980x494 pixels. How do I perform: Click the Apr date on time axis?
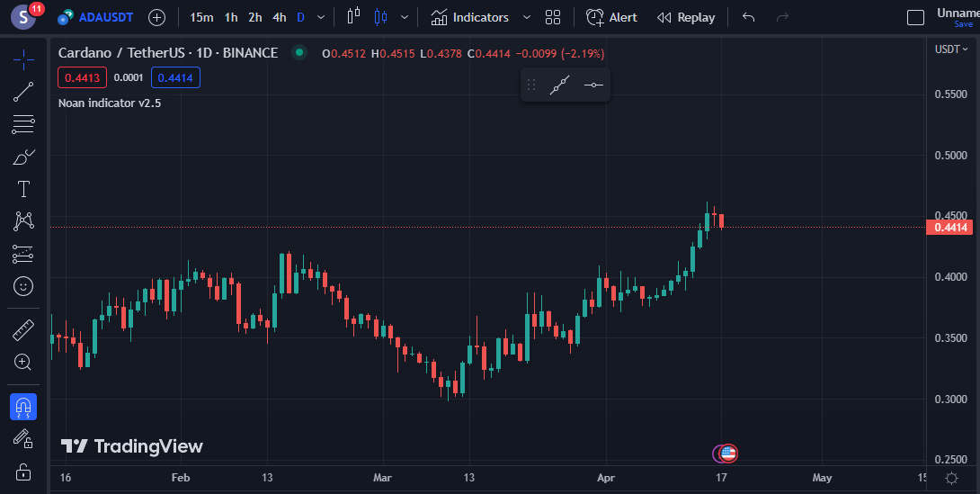(x=606, y=478)
